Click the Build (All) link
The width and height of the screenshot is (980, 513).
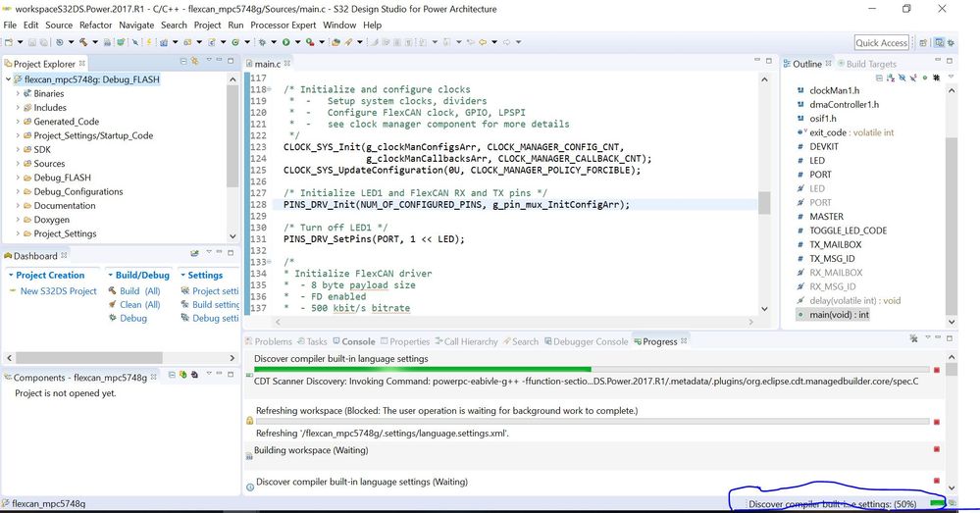[x=139, y=290]
